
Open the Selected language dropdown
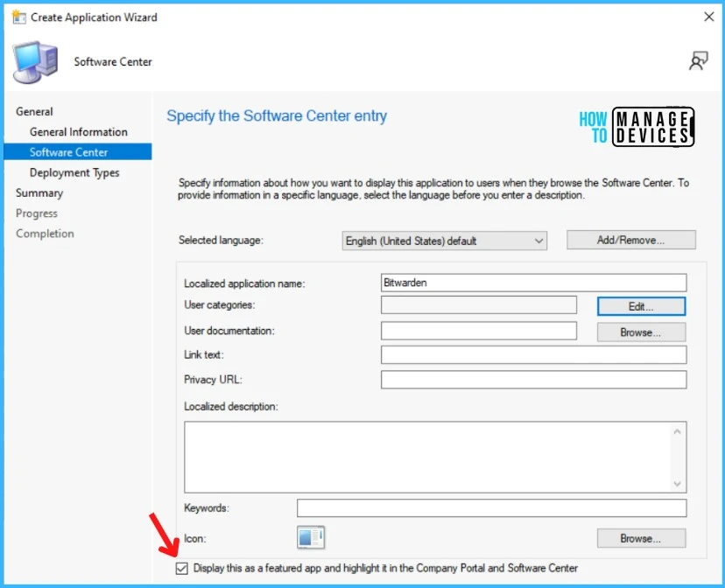tap(444, 241)
